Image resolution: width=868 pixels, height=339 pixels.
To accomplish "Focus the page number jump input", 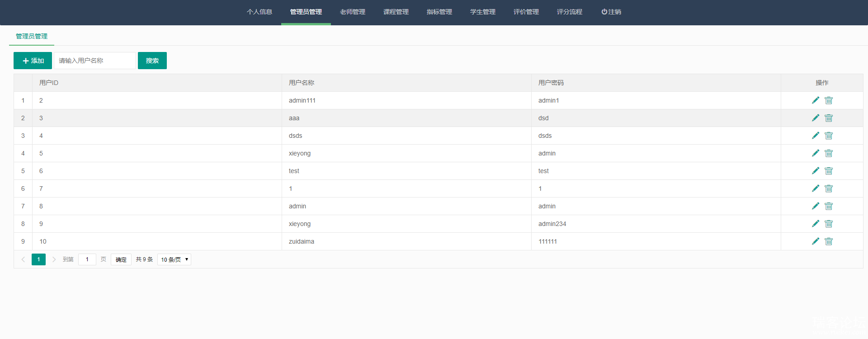I will pyautogui.click(x=87, y=259).
